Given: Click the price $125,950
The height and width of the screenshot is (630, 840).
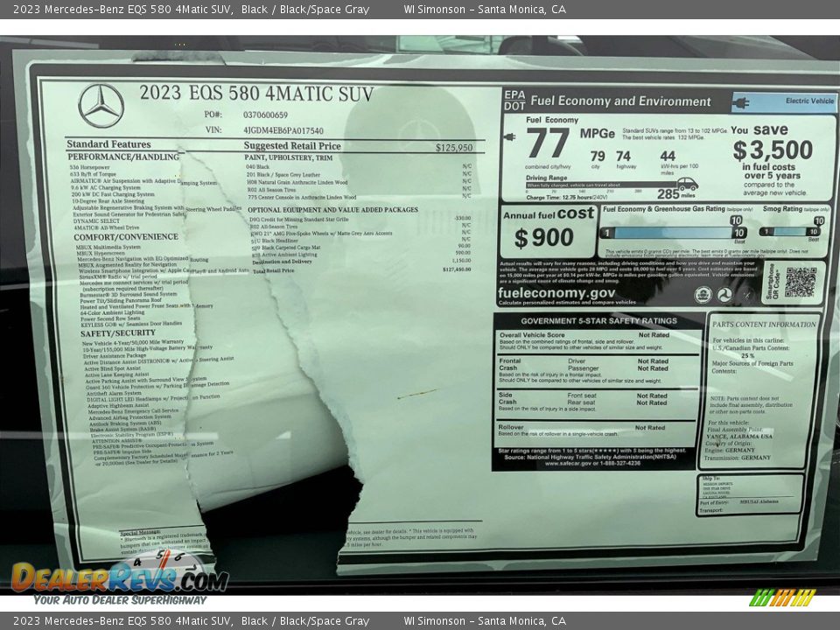Looking at the screenshot, I should tap(454, 148).
